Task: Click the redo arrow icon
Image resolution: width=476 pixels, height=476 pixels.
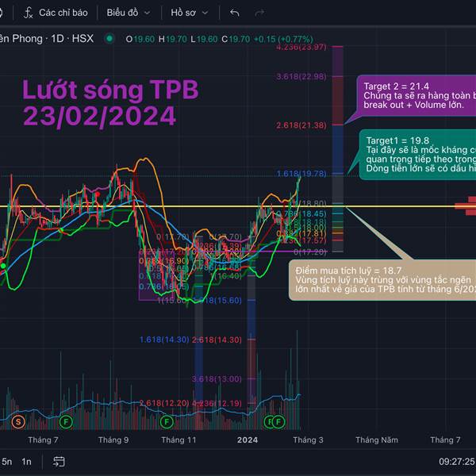Action: (259, 13)
